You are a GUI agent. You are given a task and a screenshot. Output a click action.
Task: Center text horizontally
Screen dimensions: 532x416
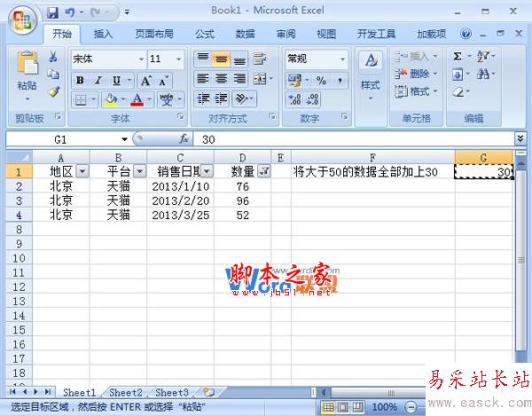pos(221,79)
